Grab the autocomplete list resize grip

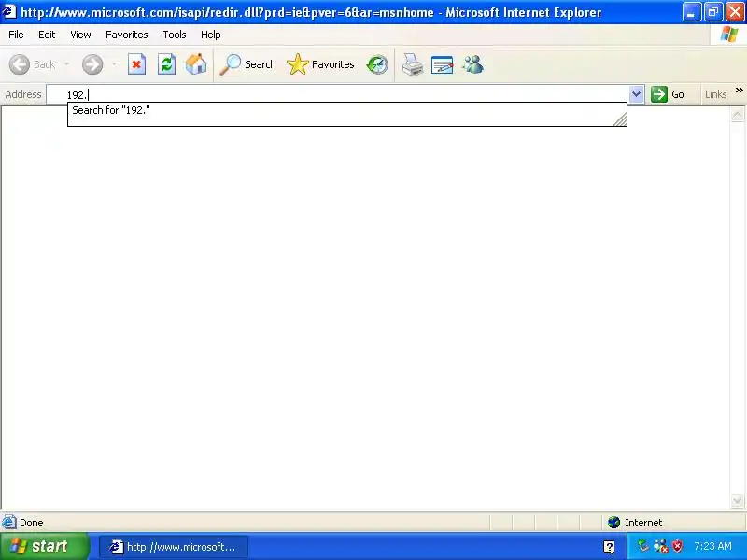[x=620, y=119]
